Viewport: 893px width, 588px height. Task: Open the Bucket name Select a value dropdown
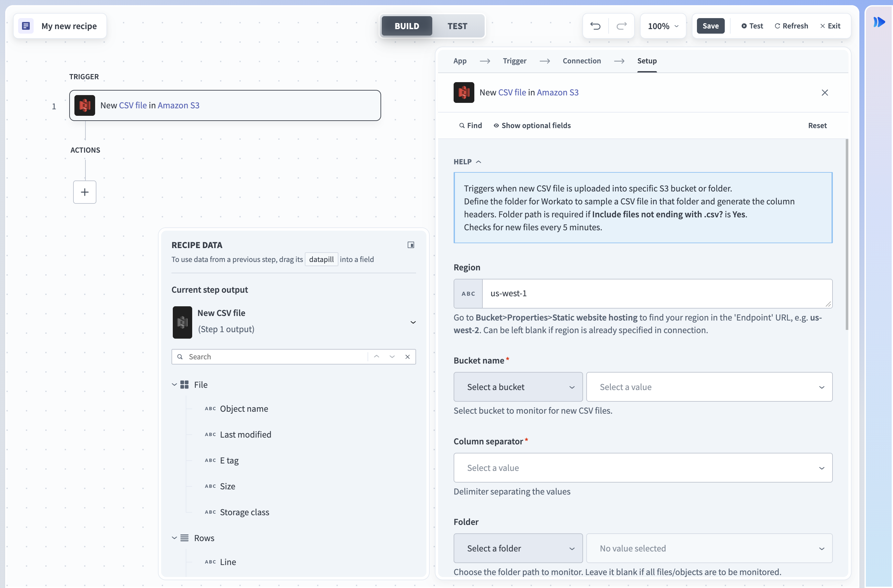(x=709, y=387)
